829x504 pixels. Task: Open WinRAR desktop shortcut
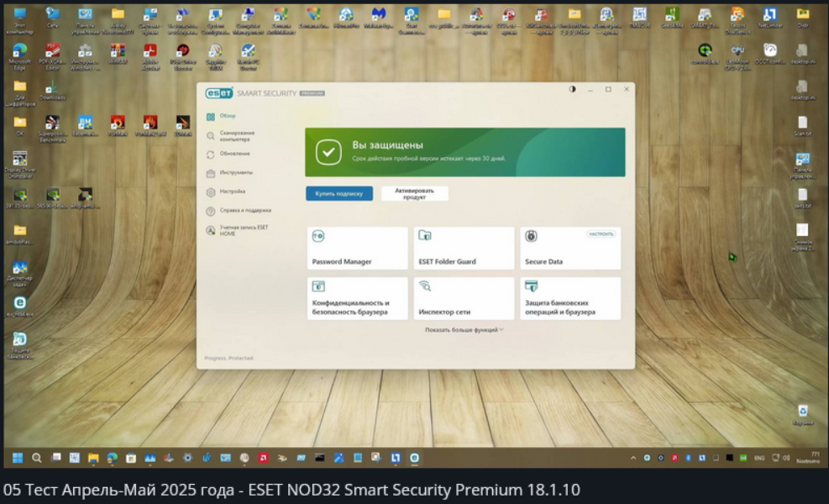tap(118, 54)
